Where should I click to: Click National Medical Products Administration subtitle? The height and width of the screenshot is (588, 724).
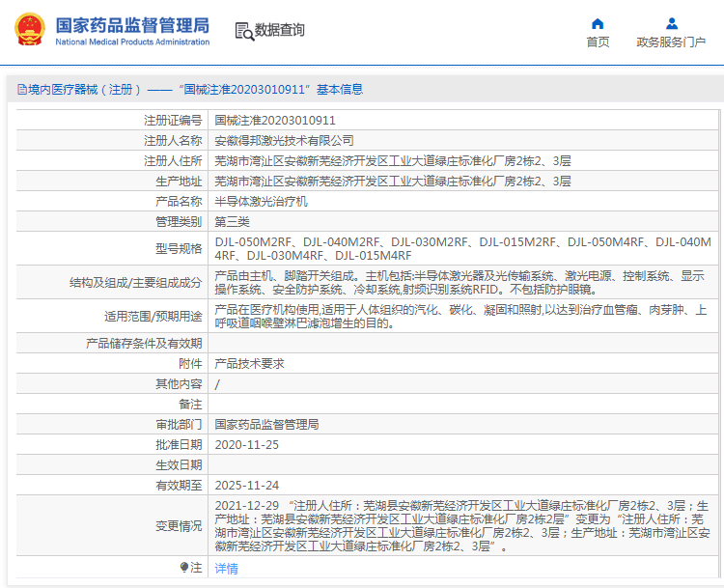click(132, 42)
